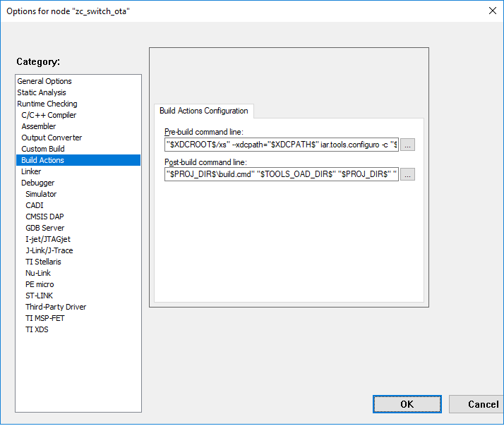
Task: Pick TI XDS debugger option
Action: [37, 329]
